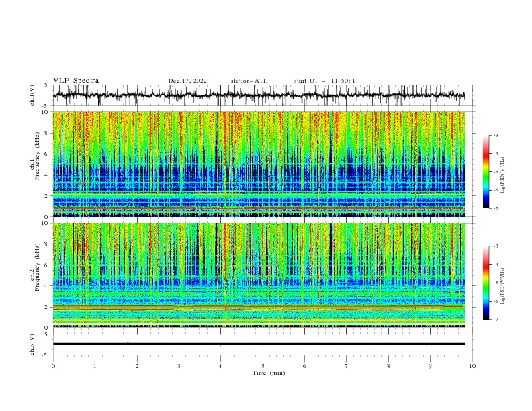Click the "-5" label on upper colorbar
The height and width of the screenshot is (411, 532).
(496, 172)
